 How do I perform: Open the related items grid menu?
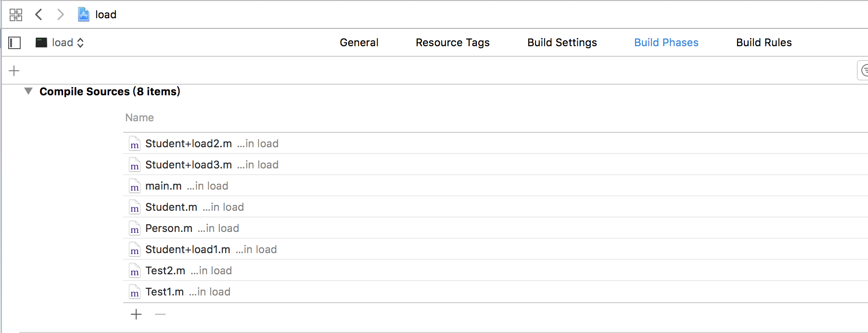click(x=16, y=15)
